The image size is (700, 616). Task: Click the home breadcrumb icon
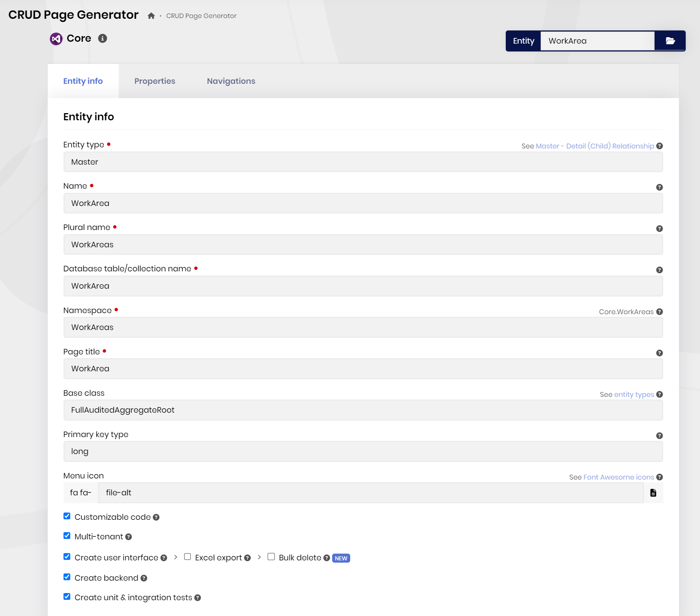151,16
